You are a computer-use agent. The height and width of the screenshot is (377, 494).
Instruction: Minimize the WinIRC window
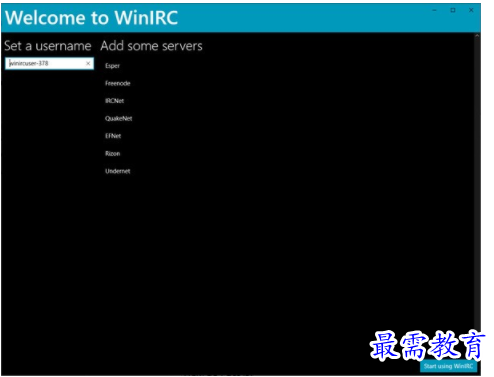pos(434,10)
